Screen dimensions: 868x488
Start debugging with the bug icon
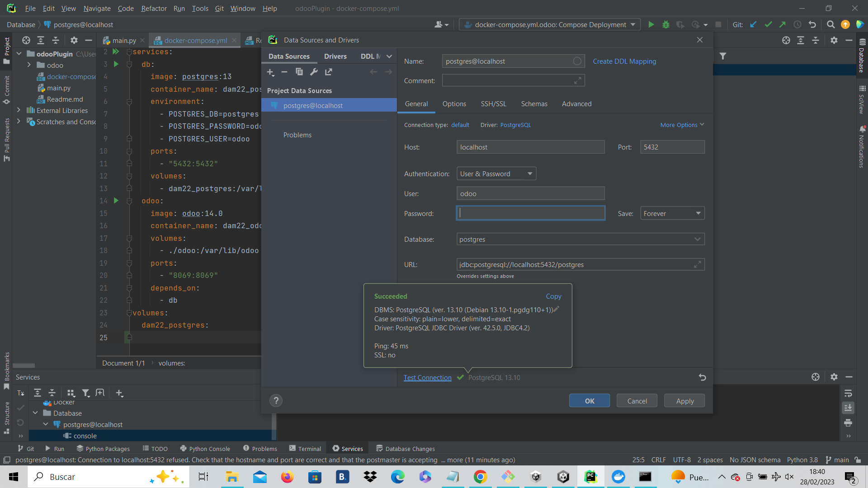[665, 24]
